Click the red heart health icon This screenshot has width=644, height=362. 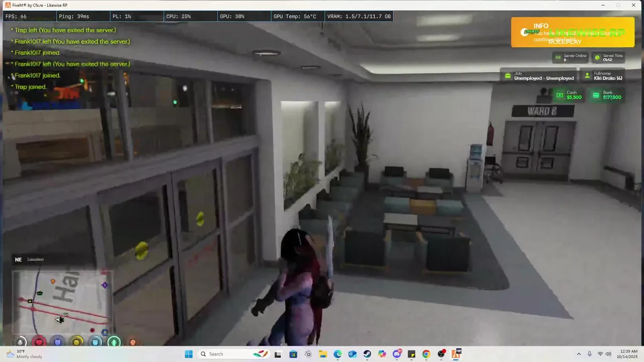(39, 342)
